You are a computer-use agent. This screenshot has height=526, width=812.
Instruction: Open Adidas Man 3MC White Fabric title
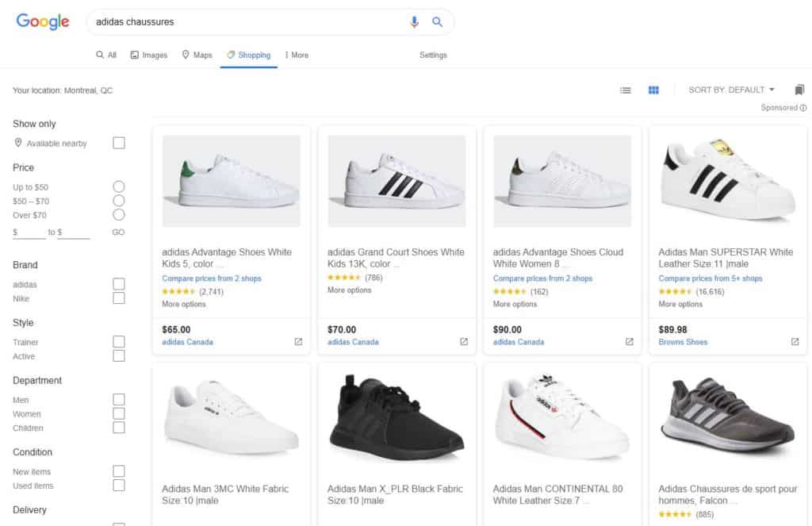tap(225, 494)
